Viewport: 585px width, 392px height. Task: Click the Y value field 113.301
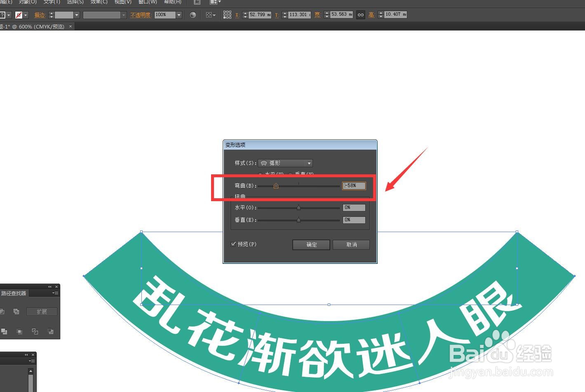(299, 15)
